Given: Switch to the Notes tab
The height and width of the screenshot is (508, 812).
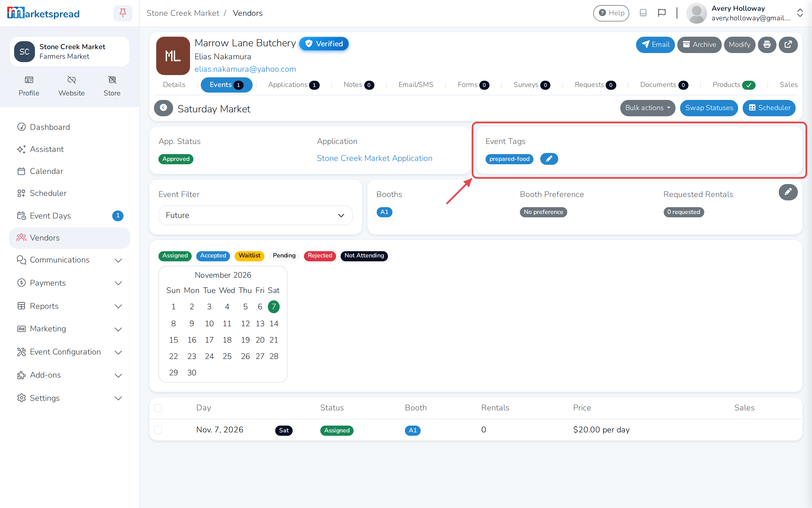Looking at the screenshot, I should [x=359, y=85].
